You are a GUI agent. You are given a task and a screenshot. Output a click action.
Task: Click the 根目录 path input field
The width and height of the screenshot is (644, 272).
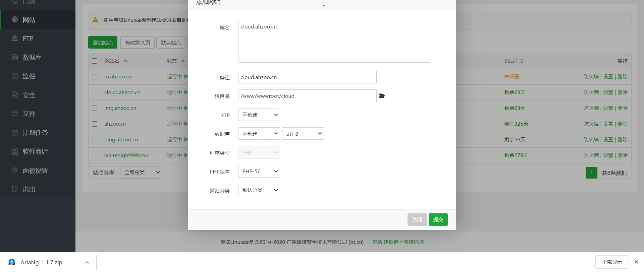(x=307, y=96)
